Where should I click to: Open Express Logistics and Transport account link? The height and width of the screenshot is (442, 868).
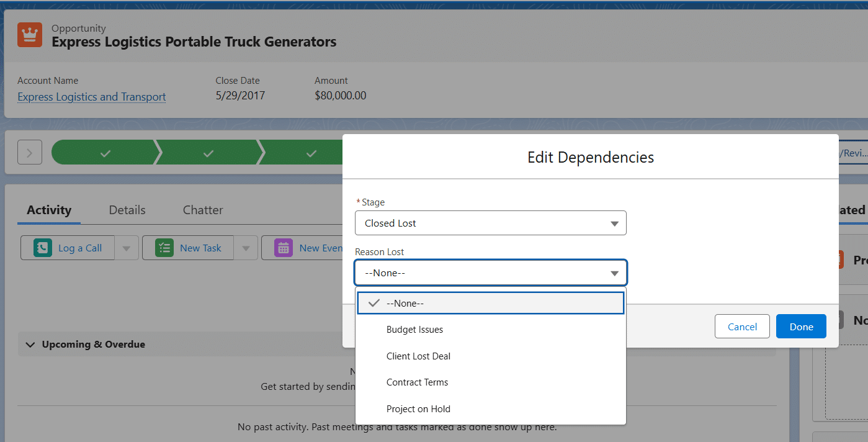pyautogui.click(x=92, y=97)
